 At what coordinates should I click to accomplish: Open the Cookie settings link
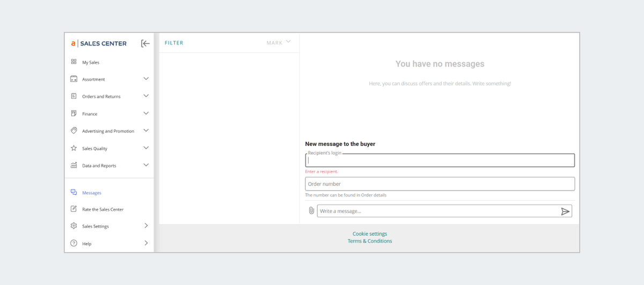[x=370, y=234]
